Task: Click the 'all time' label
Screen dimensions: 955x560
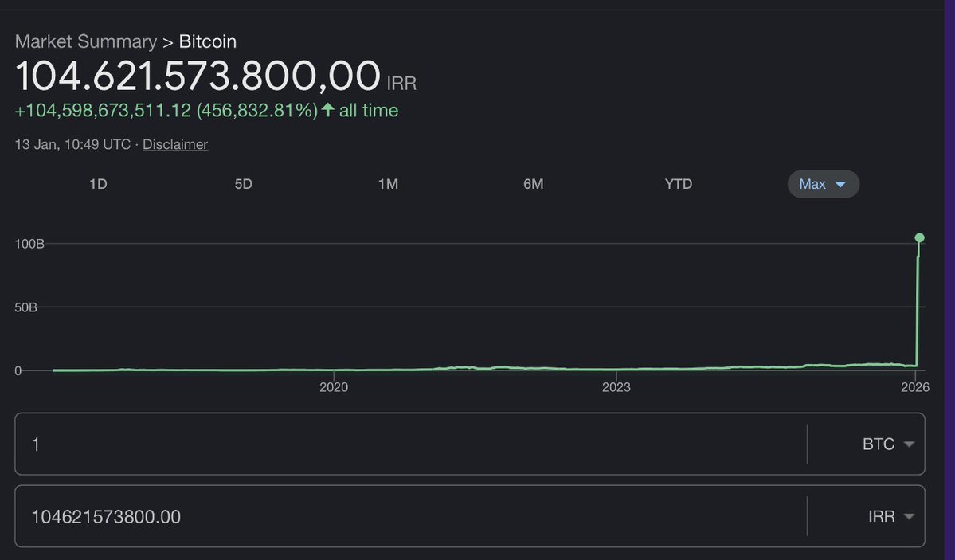Action: [368, 110]
